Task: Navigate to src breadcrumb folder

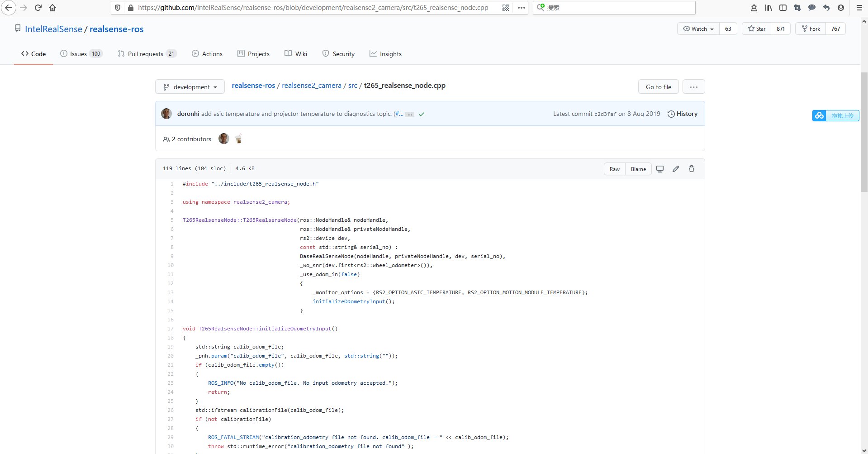Action: click(353, 86)
